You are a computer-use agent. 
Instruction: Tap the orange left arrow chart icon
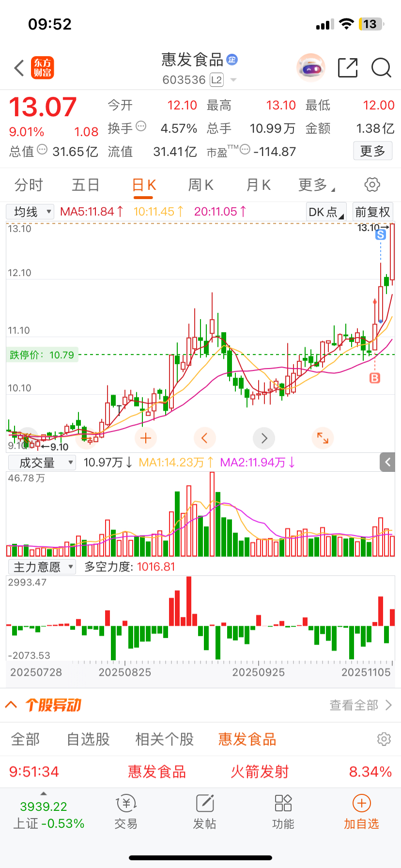coord(204,438)
